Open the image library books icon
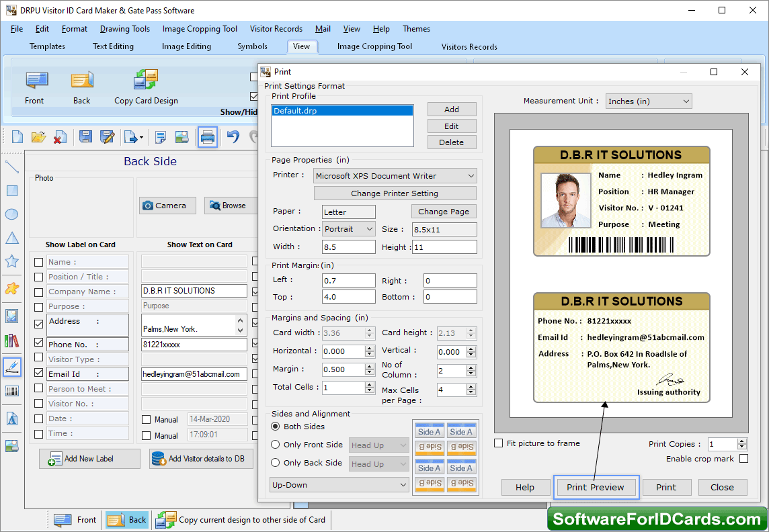The width and height of the screenshot is (769, 532). pyautogui.click(x=12, y=341)
